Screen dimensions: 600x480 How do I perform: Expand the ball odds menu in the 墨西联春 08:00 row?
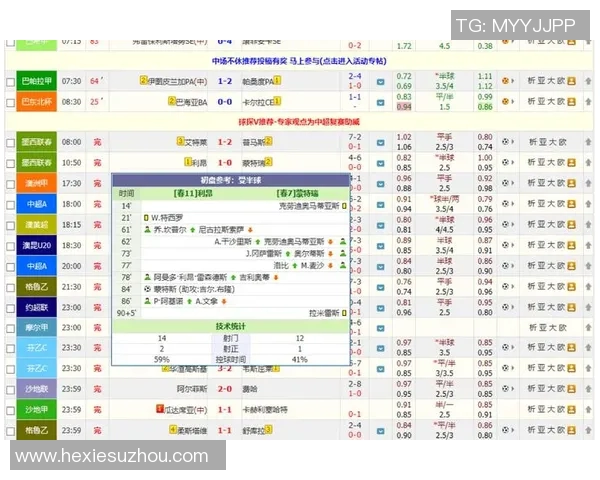click(x=508, y=142)
